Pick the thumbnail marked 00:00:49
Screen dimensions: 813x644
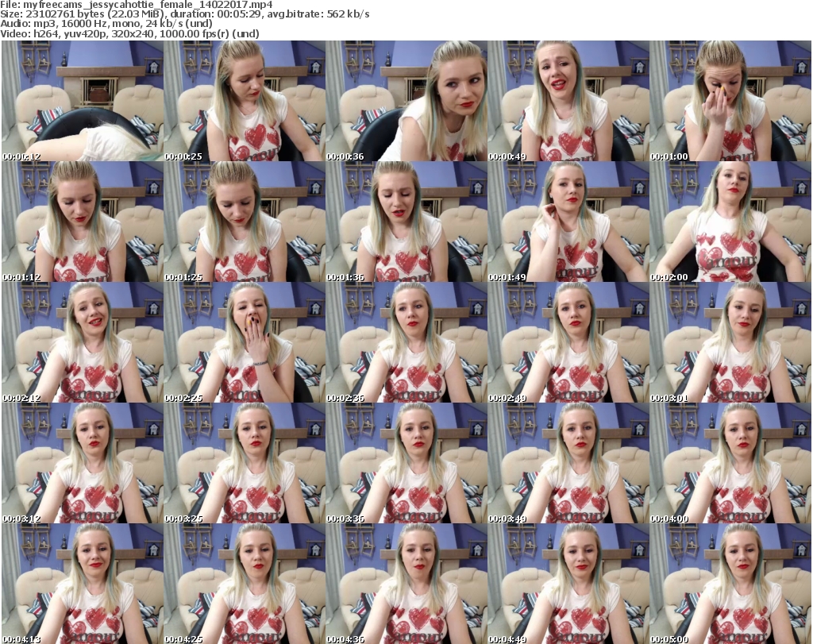(568, 101)
